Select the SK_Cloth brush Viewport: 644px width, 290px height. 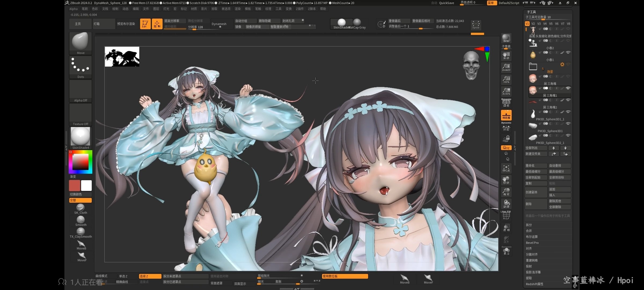[x=80, y=209]
